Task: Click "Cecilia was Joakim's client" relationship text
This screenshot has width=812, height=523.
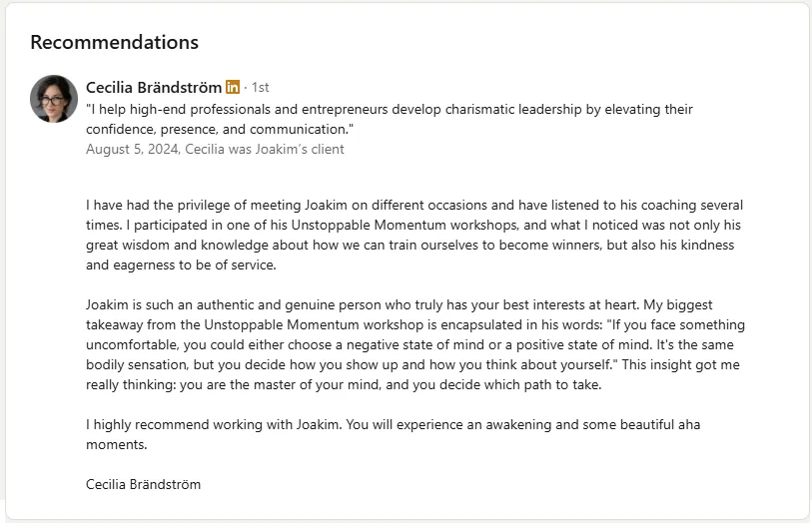Action: point(265,149)
